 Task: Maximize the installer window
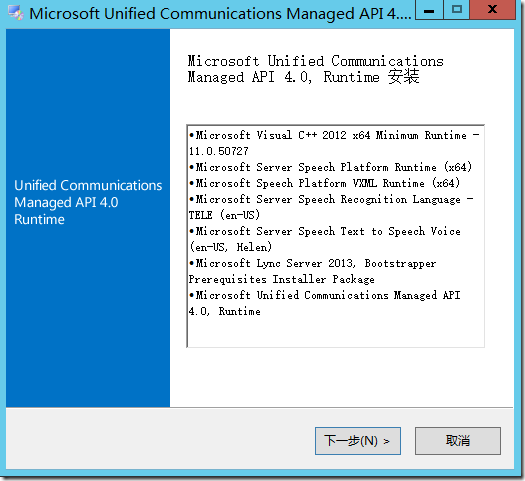457,10
